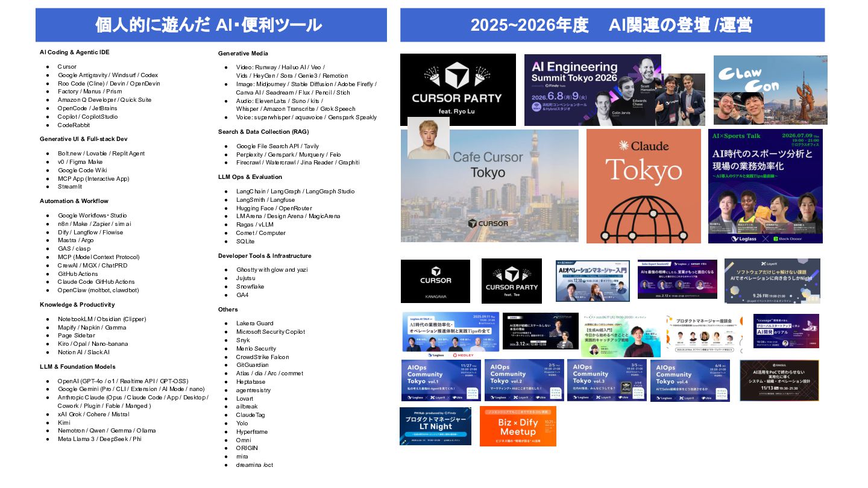868x488 pixels.
Task: Select the 'MCP (Model Context Protocol)' row
Action: pyautogui.click(x=99, y=257)
